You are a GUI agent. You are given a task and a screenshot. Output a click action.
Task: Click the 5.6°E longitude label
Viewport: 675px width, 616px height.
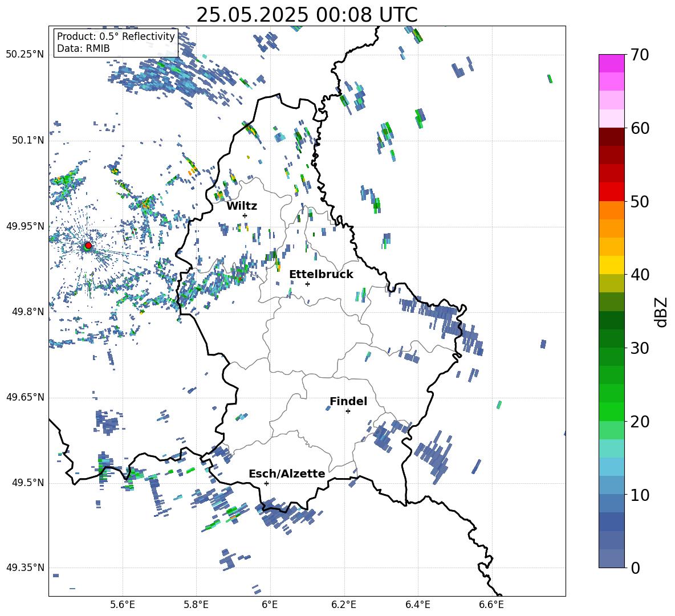coord(123,605)
